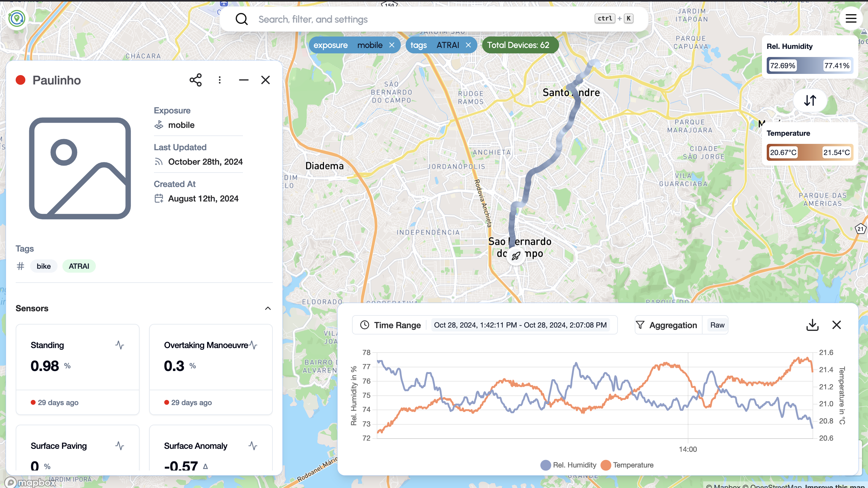The height and width of the screenshot is (488, 868).
Task: Click the rocket marker on the map
Action: [x=516, y=256]
